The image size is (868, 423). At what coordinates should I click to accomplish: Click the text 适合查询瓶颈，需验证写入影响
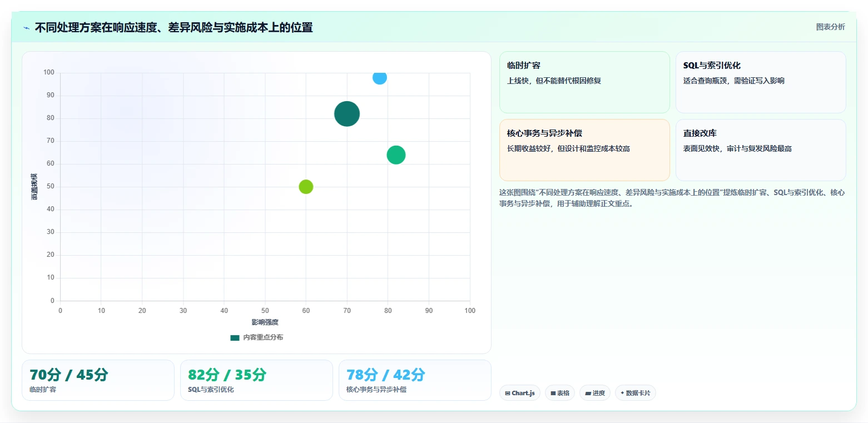(733, 81)
